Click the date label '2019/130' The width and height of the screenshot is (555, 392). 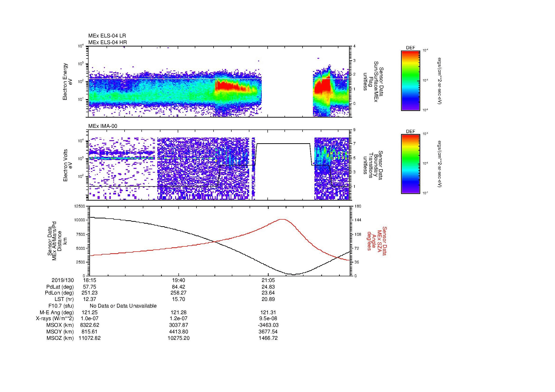(x=63, y=280)
